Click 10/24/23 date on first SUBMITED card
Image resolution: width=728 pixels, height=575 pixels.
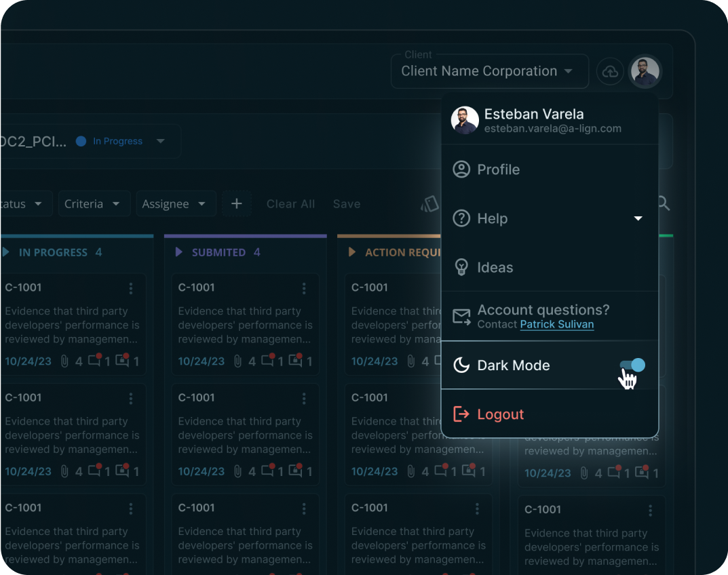(201, 361)
